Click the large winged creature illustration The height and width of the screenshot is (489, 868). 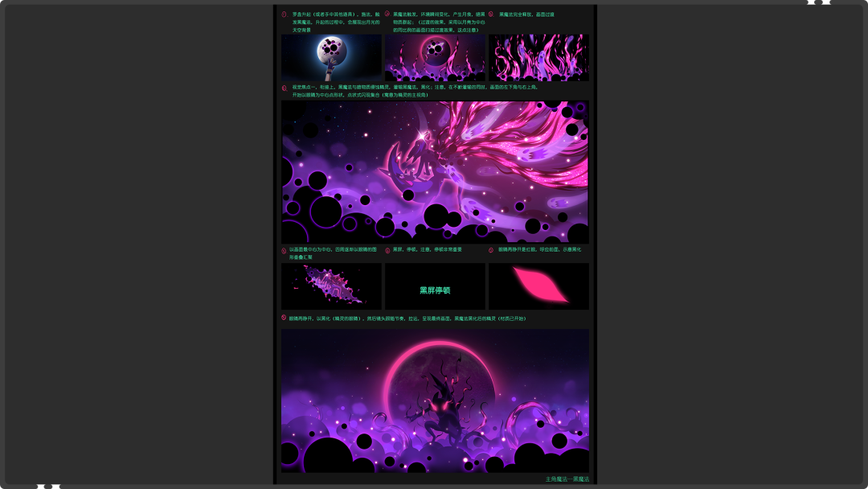pyautogui.click(x=435, y=171)
